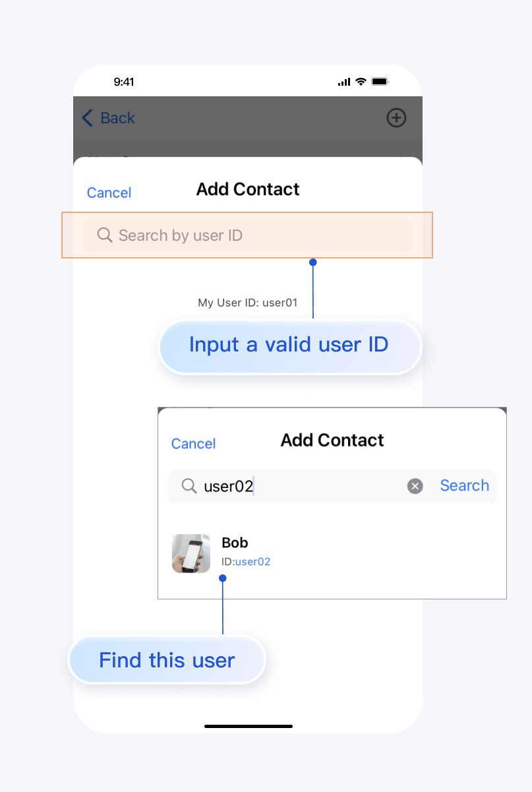Select the Bob contact name
The image size is (532, 792).
(235, 543)
